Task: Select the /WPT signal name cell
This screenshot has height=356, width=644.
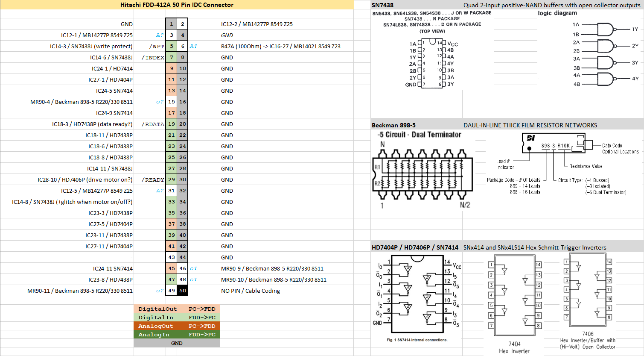Action: coord(156,46)
